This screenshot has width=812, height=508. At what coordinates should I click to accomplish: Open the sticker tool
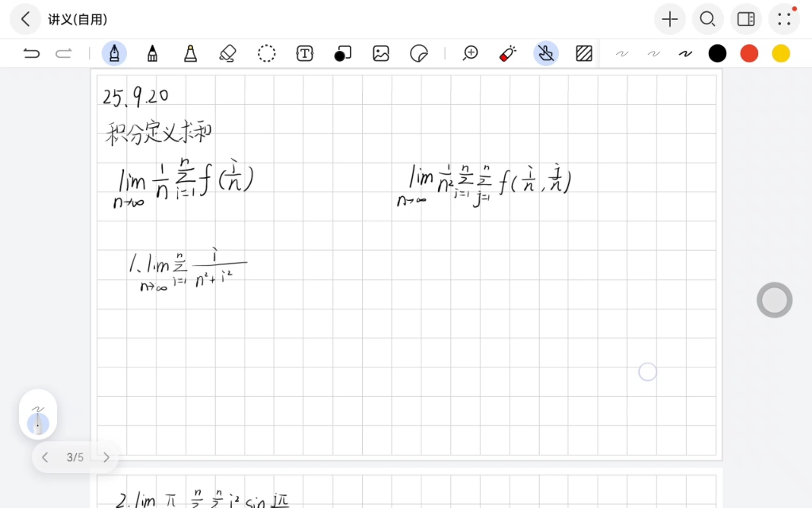[418, 53]
